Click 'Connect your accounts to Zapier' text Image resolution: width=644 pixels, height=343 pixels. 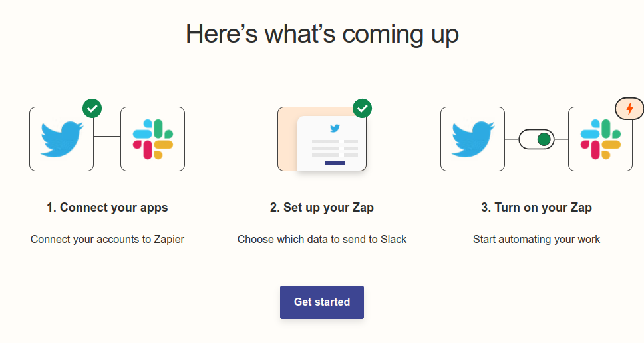click(x=107, y=239)
